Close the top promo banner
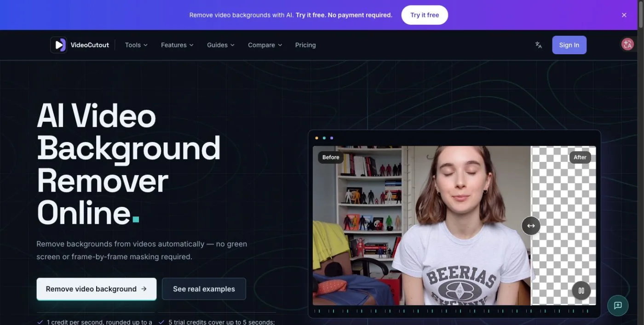This screenshot has width=644, height=325. (x=624, y=15)
